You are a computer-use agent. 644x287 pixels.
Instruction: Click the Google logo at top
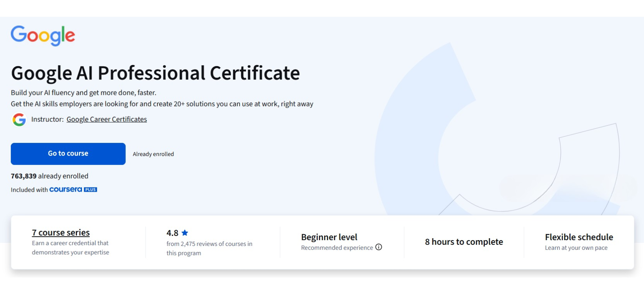43,36
